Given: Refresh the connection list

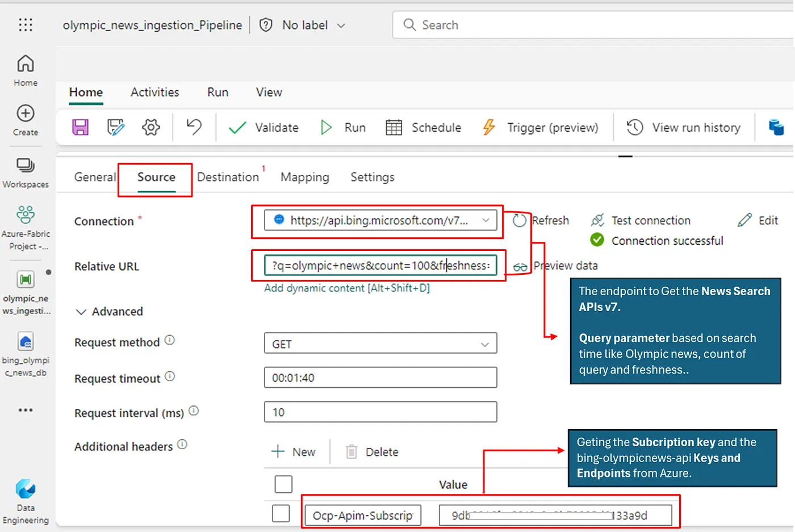Looking at the screenshot, I should [541, 220].
